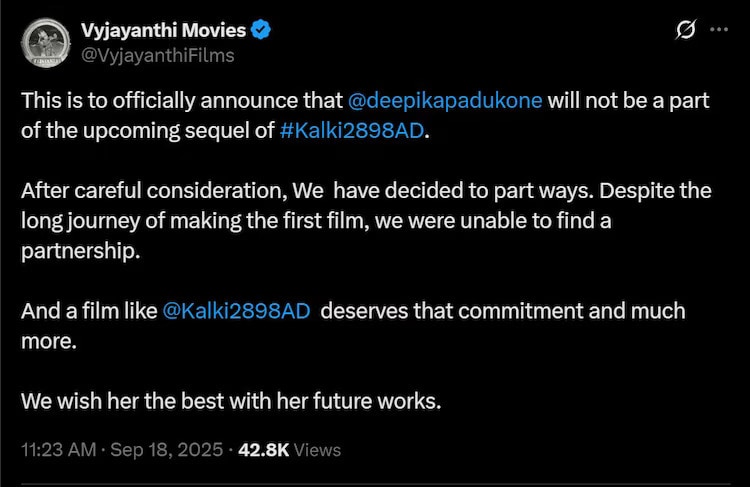The height and width of the screenshot is (487, 750).
Task: Open the Vyjayanthi Movies display name
Action: (163, 31)
